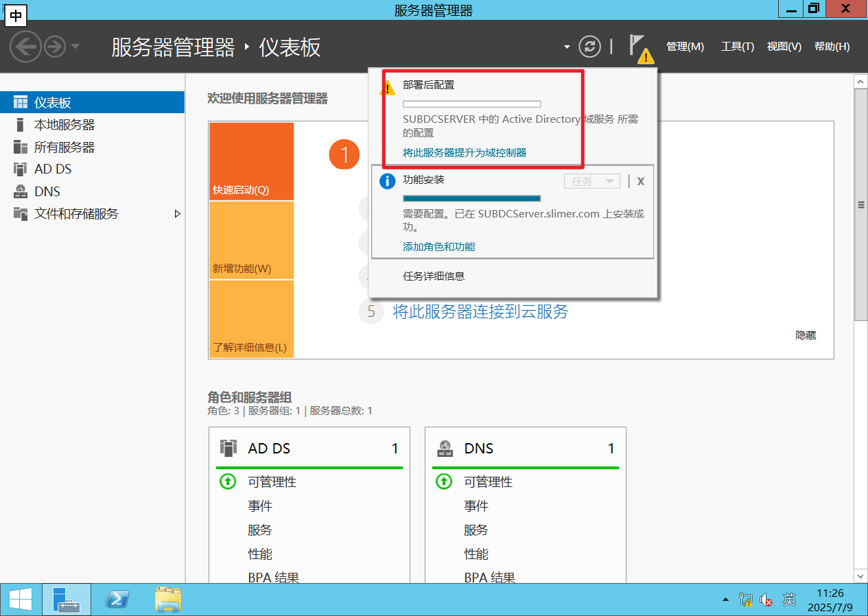The height and width of the screenshot is (616, 868).
Task: Click the AD DS tile header icon
Action: (228, 448)
